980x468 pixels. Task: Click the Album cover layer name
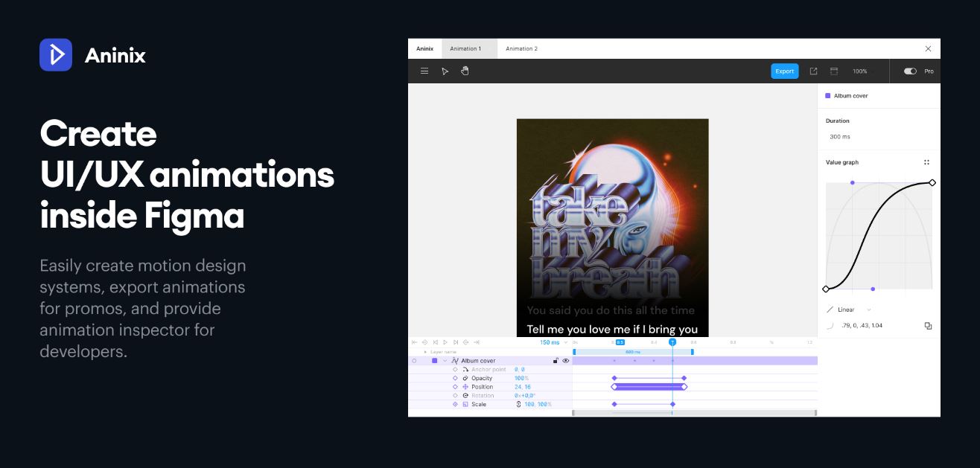point(478,361)
